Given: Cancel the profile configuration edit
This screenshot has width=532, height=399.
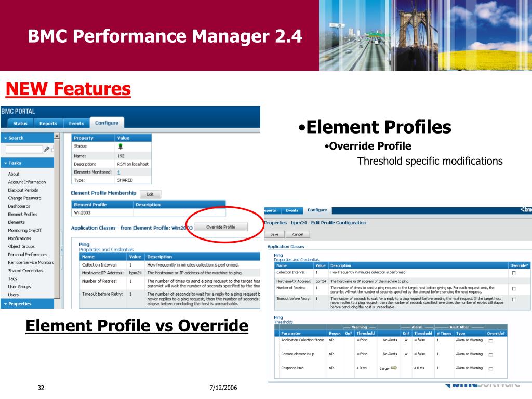Looking at the screenshot, I should coord(298,234).
